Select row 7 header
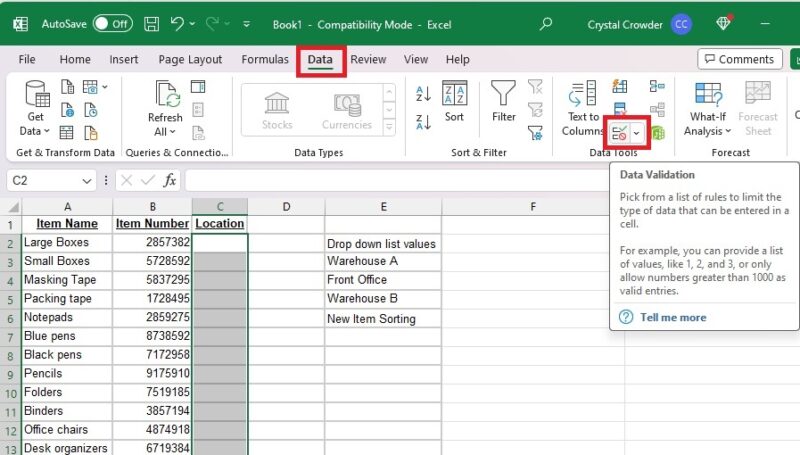The height and width of the screenshot is (455, 800). click(x=10, y=337)
